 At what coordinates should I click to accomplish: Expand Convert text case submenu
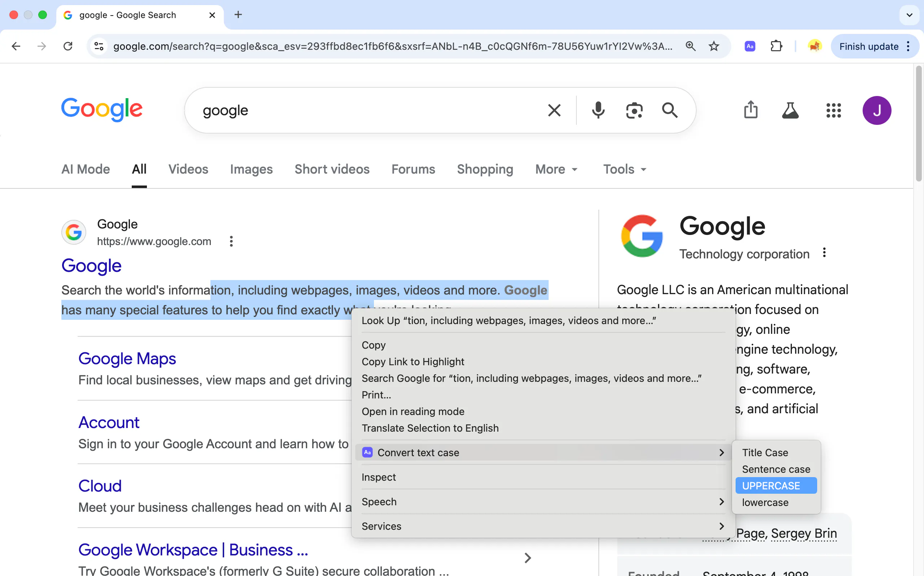(543, 453)
